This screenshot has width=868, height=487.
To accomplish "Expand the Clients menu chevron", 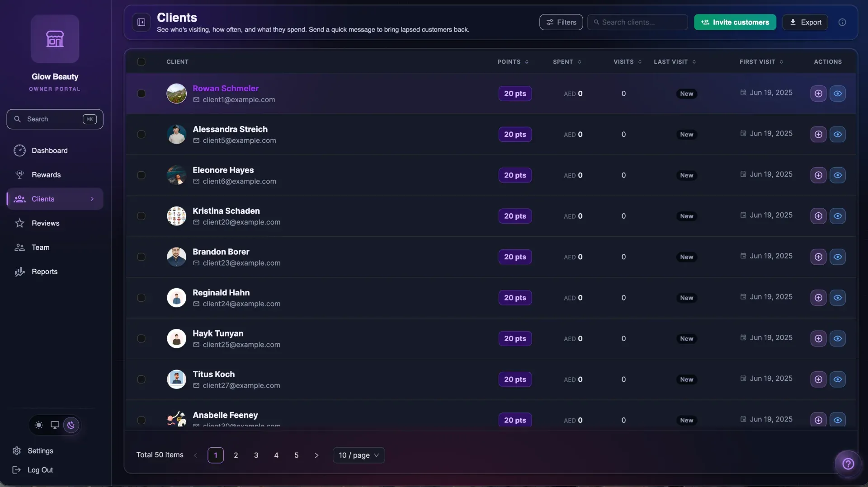I will point(92,199).
